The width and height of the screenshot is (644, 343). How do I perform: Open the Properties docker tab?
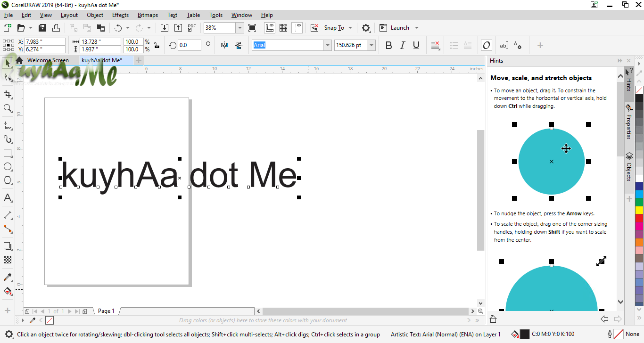coord(629,122)
